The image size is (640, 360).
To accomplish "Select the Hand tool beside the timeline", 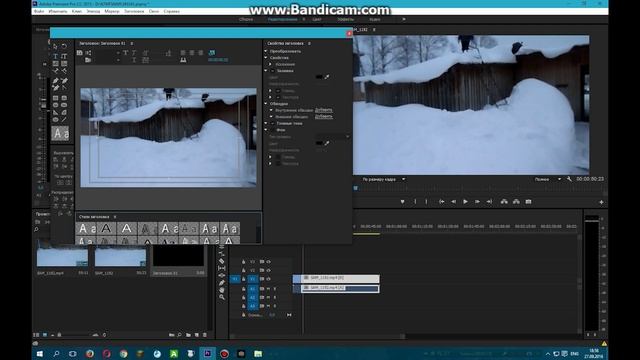I will coord(222,290).
